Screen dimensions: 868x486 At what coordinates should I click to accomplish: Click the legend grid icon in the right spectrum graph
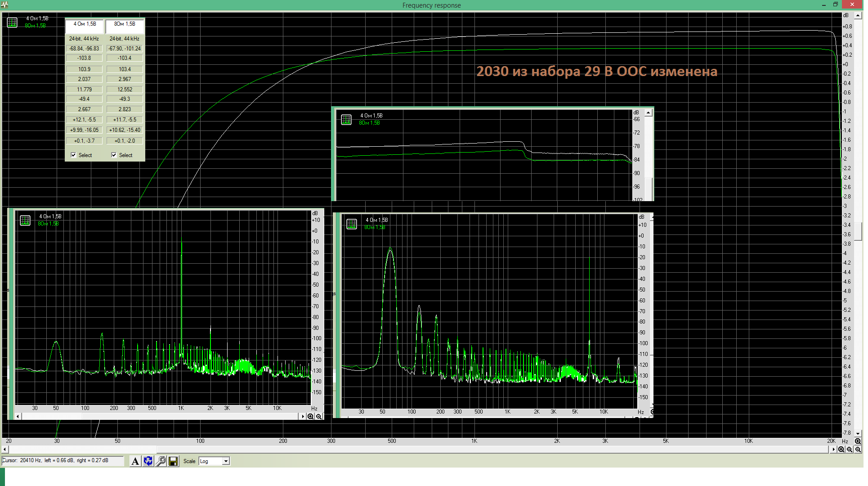pyautogui.click(x=352, y=224)
